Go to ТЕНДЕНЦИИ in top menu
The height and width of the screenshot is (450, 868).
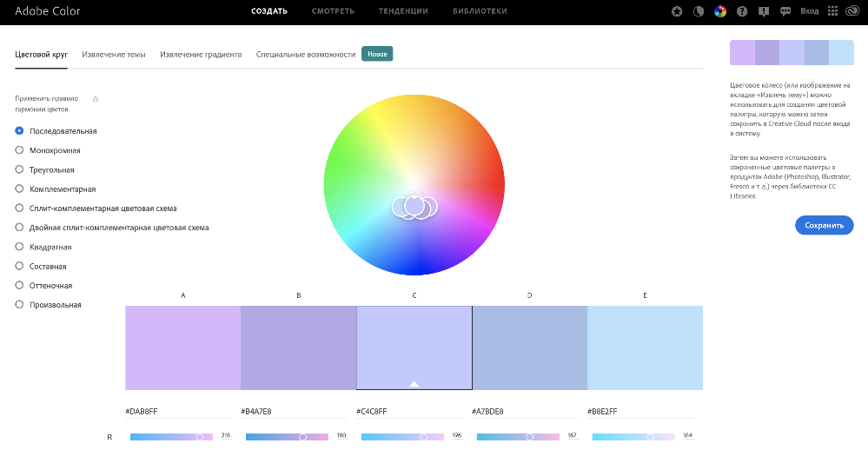pos(403,11)
